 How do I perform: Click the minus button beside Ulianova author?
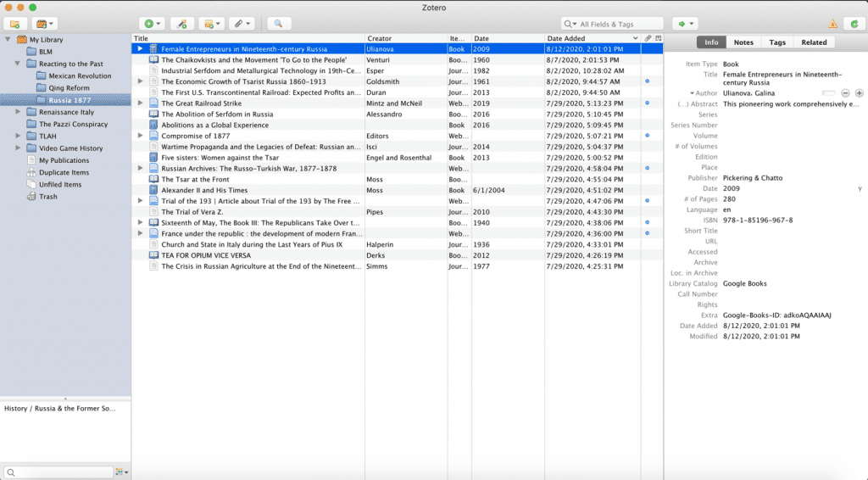(845, 93)
